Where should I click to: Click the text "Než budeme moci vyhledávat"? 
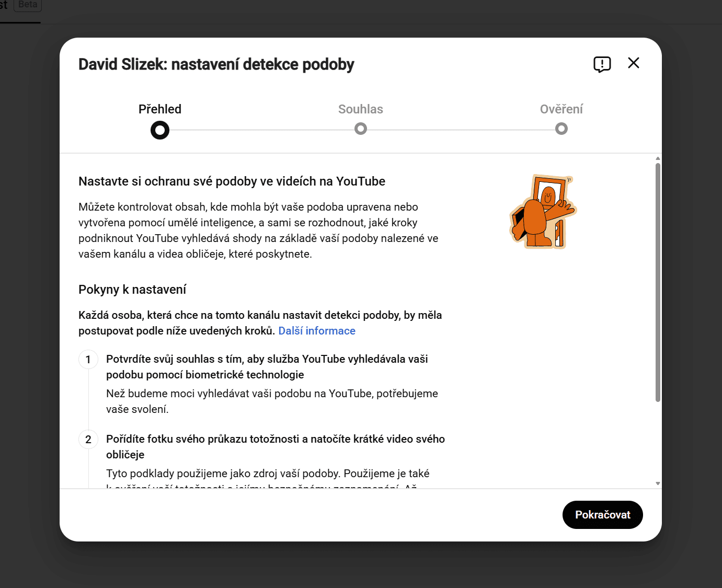tap(272, 401)
